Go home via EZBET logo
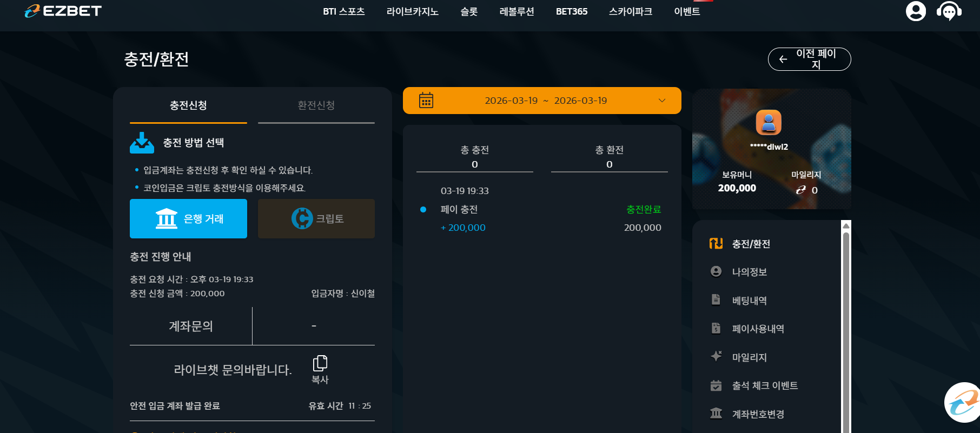The height and width of the screenshot is (433, 980). pyautogui.click(x=63, y=11)
